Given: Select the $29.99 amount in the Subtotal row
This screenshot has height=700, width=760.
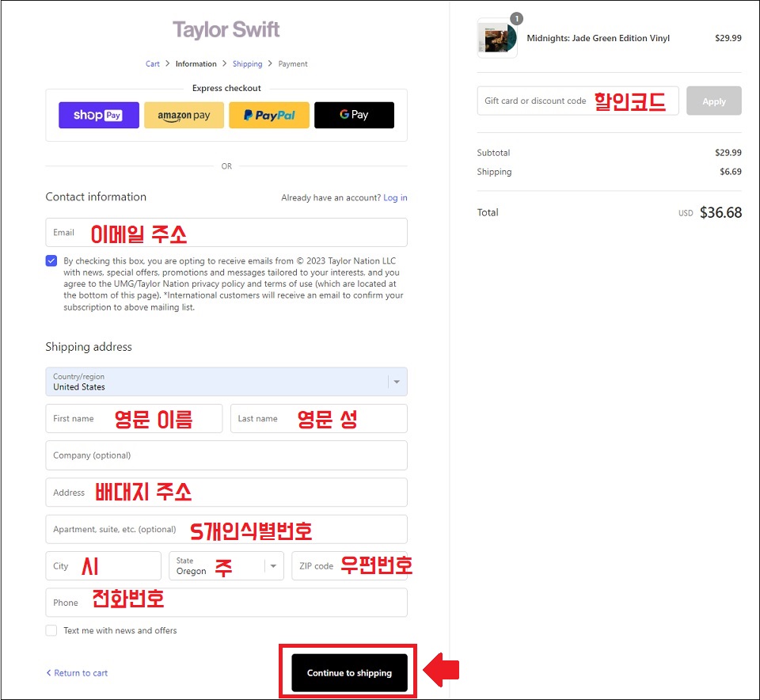Looking at the screenshot, I should tap(728, 153).
